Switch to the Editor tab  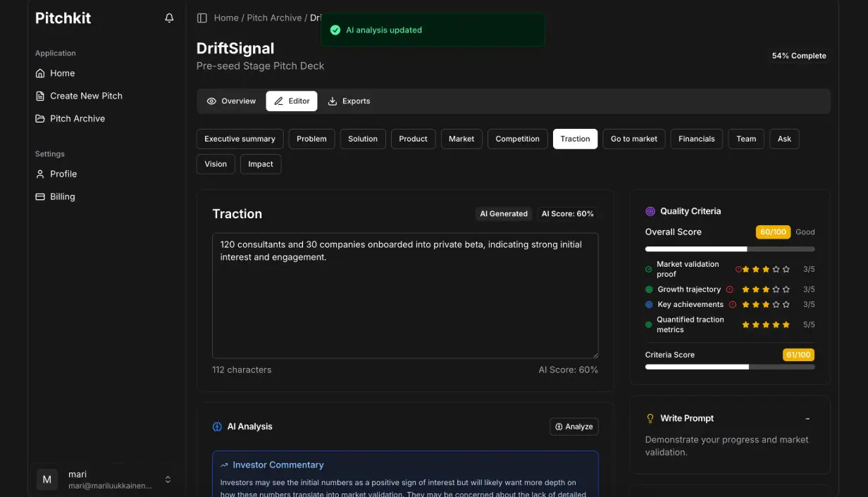tap(292, 101)
